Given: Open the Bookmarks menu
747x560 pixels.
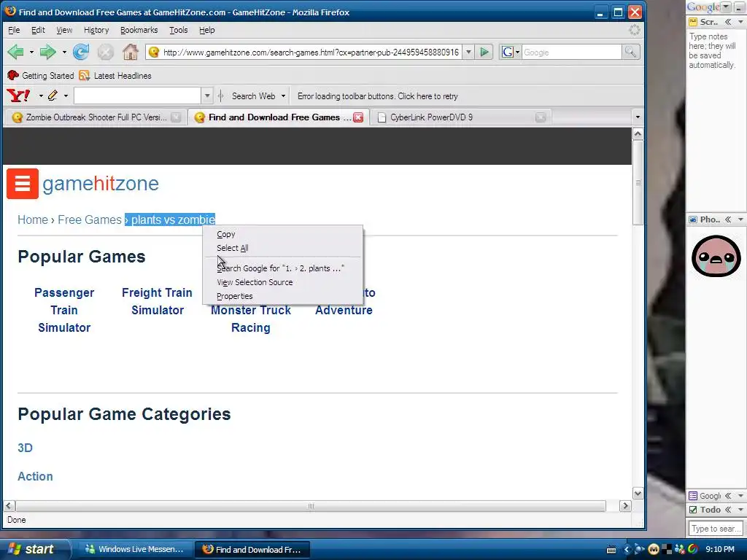Looking at the screenshot, I should (139, 30).
